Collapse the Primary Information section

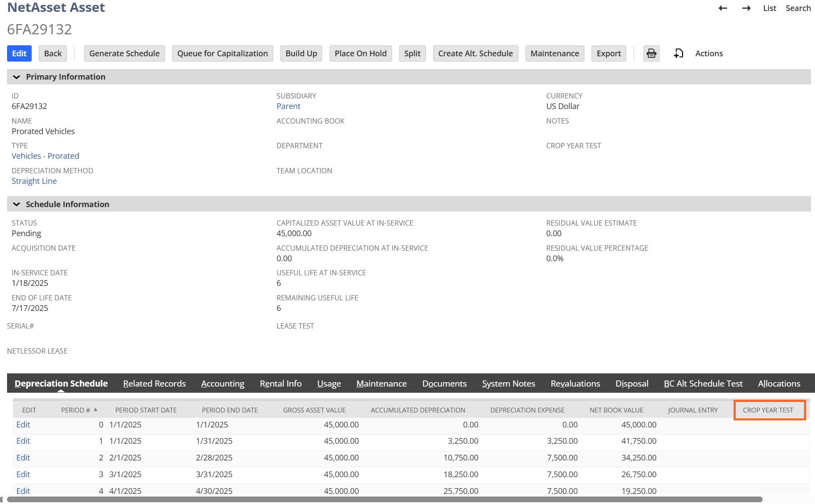17,77
